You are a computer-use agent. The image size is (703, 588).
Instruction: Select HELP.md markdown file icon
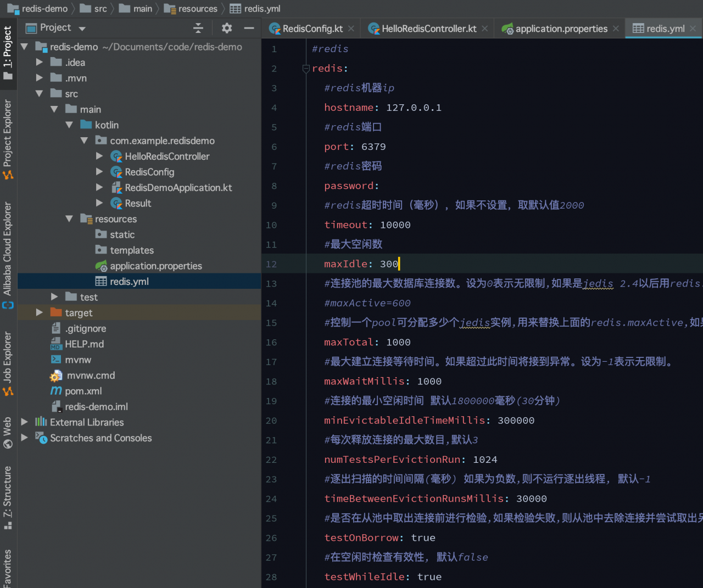(x=56, y=344)
